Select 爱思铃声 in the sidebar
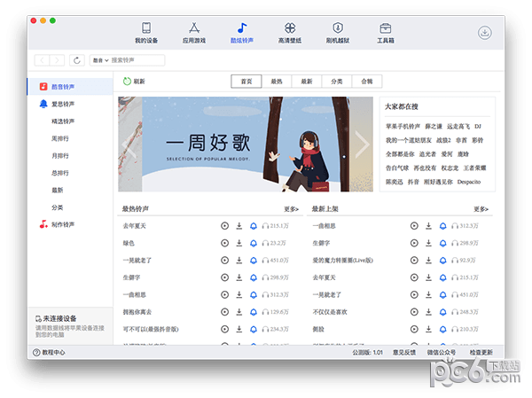The width and height of the screenshot is (532, 398). click(70, 104)
